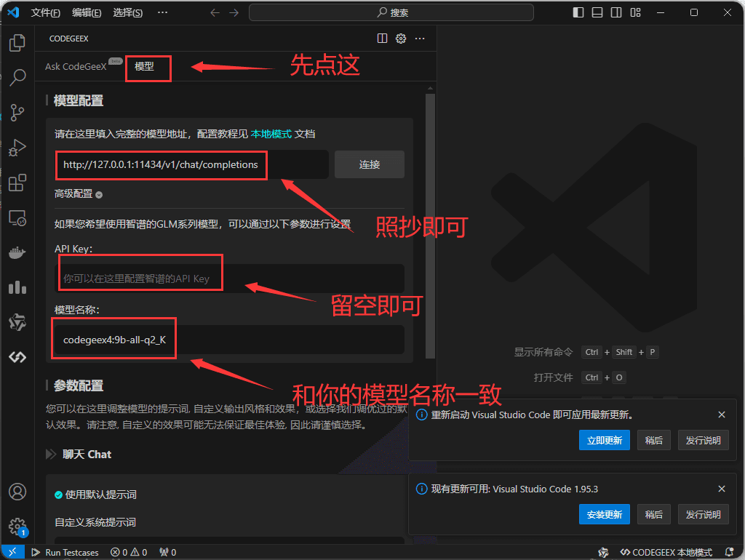Open Source Control from the activity bar
Screen dimensions: 745x560
click(x=17, y=113)
